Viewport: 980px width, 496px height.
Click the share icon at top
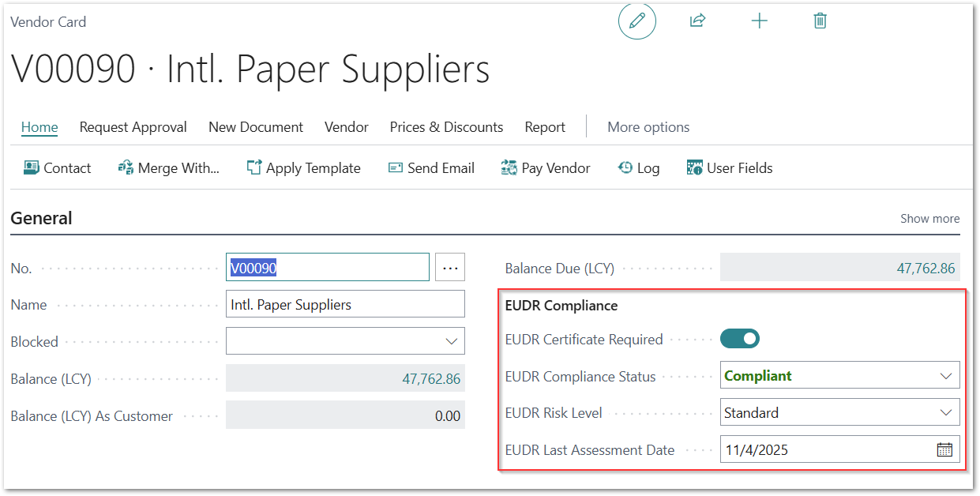tap(697, 21)
